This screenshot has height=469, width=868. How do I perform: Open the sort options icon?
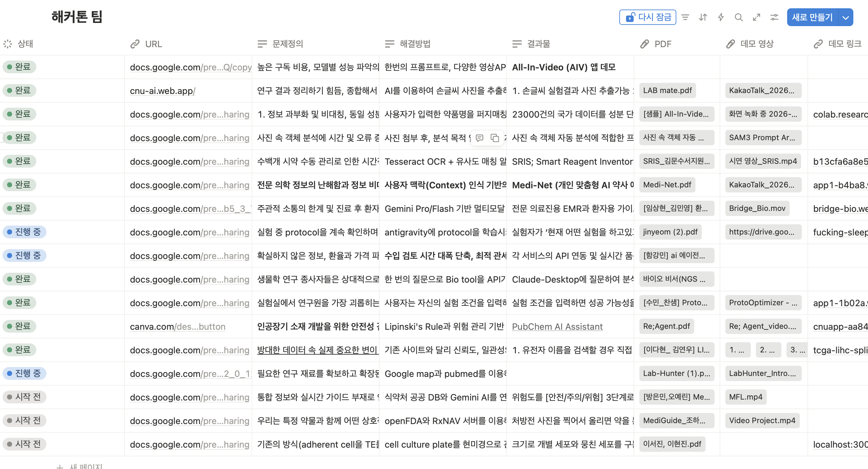click(x=703, y=17)
